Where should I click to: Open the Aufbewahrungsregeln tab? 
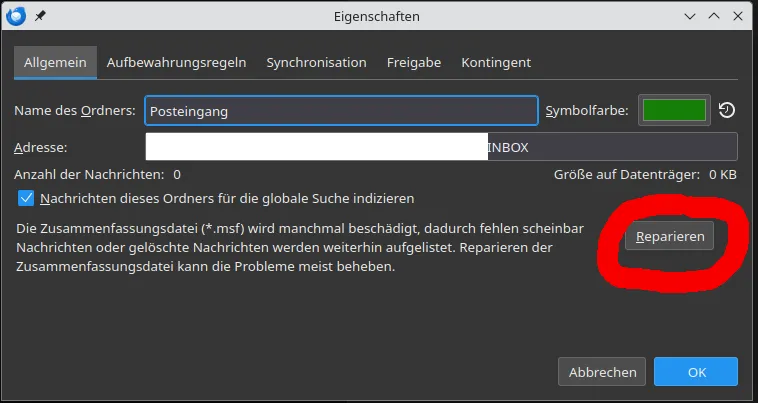(176, 62)
